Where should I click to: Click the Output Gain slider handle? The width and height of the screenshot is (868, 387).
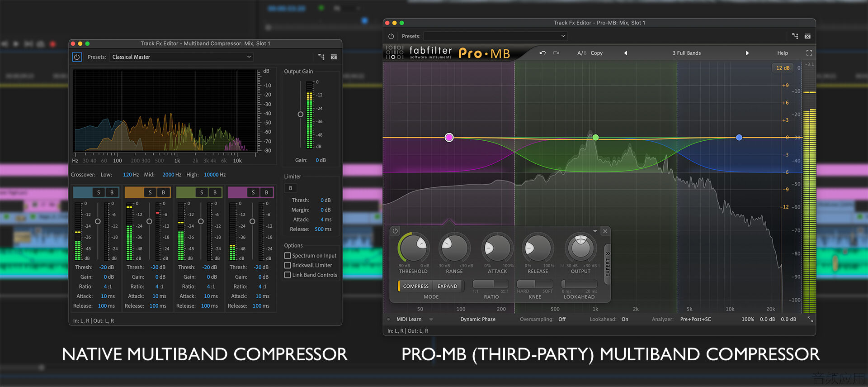pyautogui.click(x=300, y=115)
